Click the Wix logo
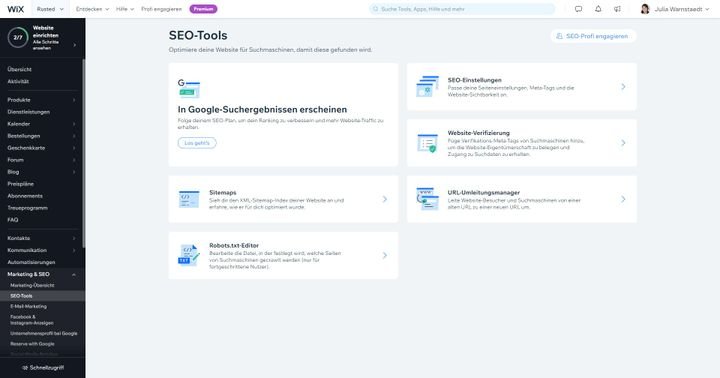The image size is (720, 378). [x=15, y=9]
